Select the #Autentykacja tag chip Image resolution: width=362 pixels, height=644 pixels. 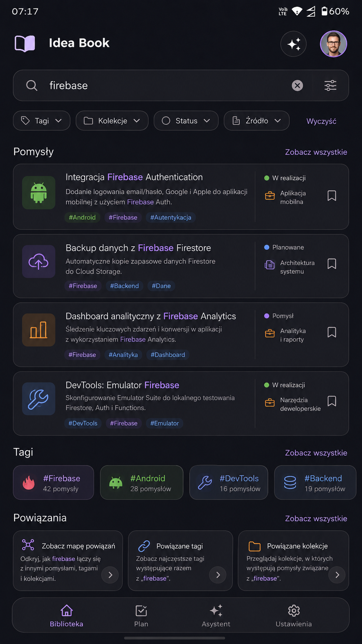171,218
